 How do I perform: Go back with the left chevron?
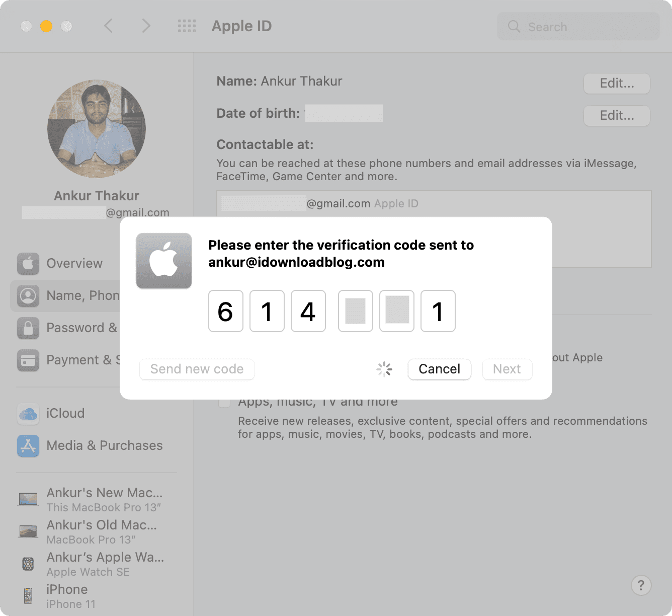108,26
